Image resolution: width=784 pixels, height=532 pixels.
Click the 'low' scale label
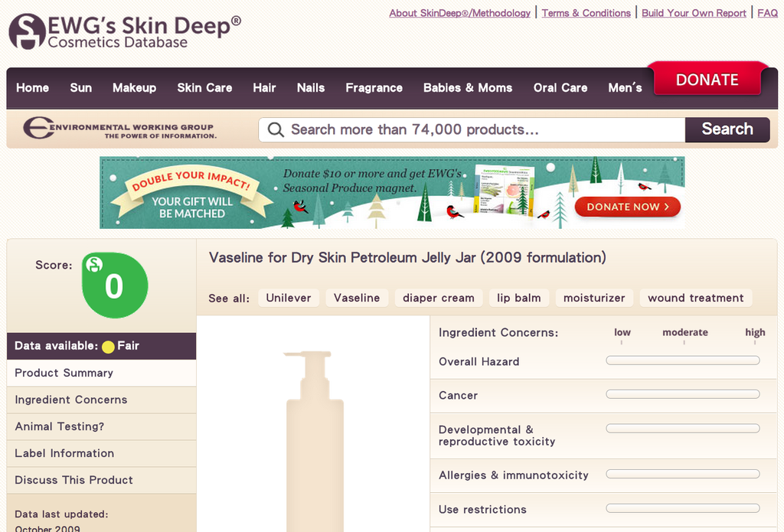(622, 332)
